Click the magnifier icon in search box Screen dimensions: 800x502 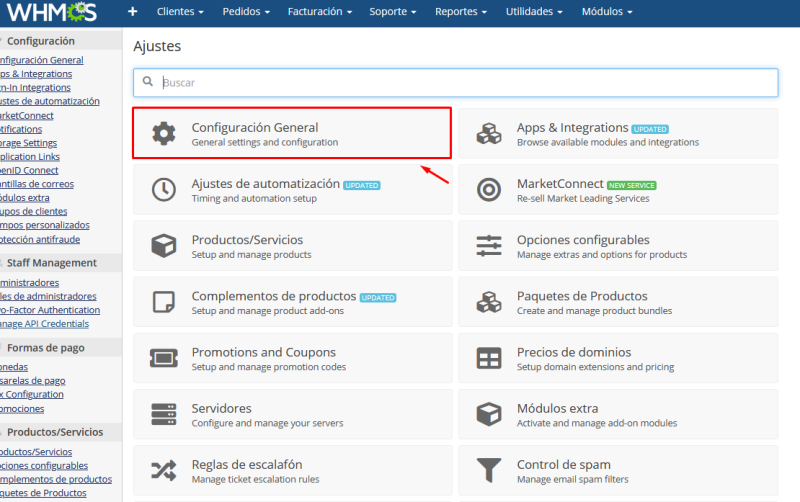[148, 82]
